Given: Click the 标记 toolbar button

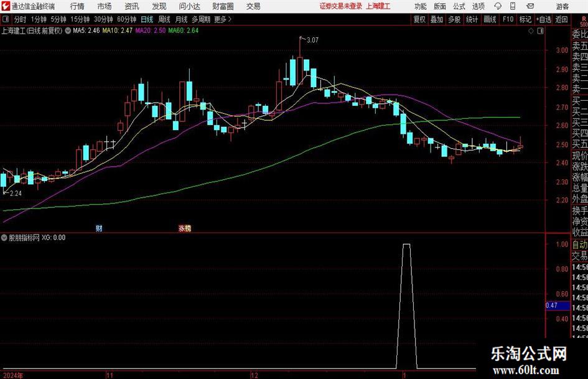Looking at the screenshot, I should [525, 19].
